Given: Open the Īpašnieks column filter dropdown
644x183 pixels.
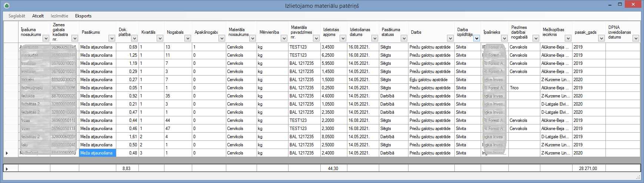Looking at the screenshot, I should (504, 38).
